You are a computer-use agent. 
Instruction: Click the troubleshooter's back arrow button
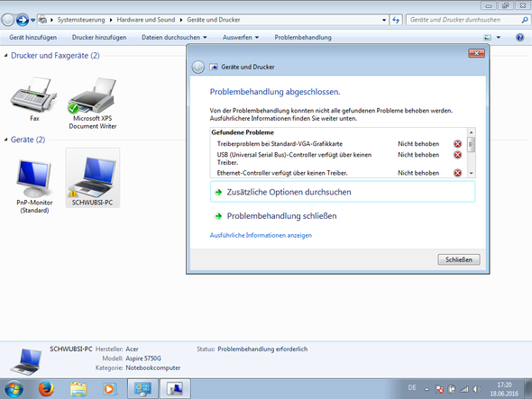coord(198,68)
